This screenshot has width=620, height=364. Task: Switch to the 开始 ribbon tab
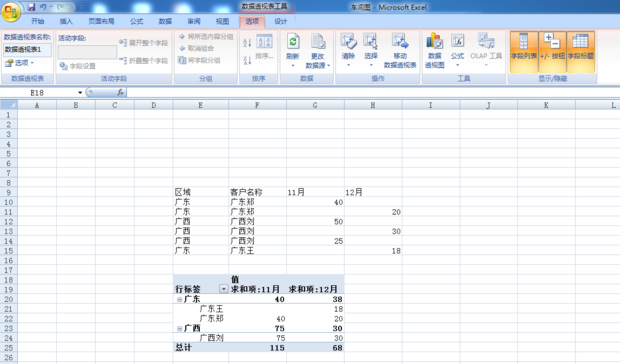[38, 21]
